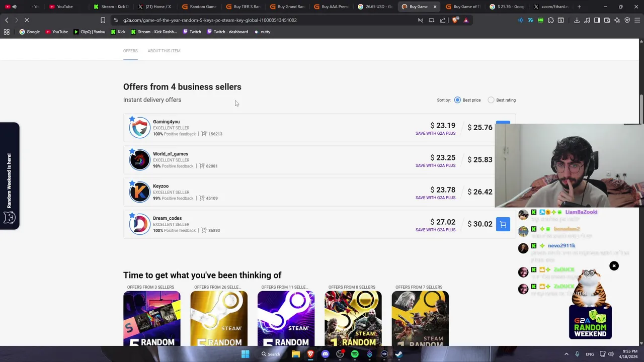Open a new browser tab with plus
Viewport: 644px width, 362px height.
pos(579,7)
